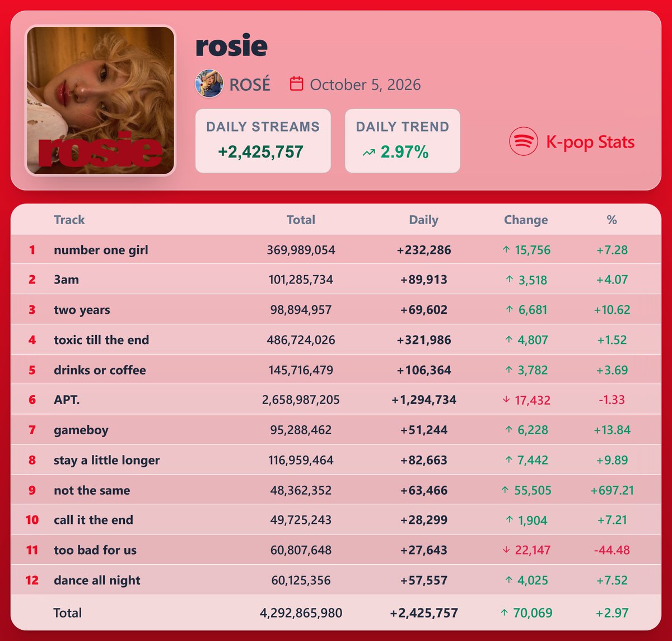Click the ROSÉ artist avatar

pyautogui.click(x=209, y=84)
